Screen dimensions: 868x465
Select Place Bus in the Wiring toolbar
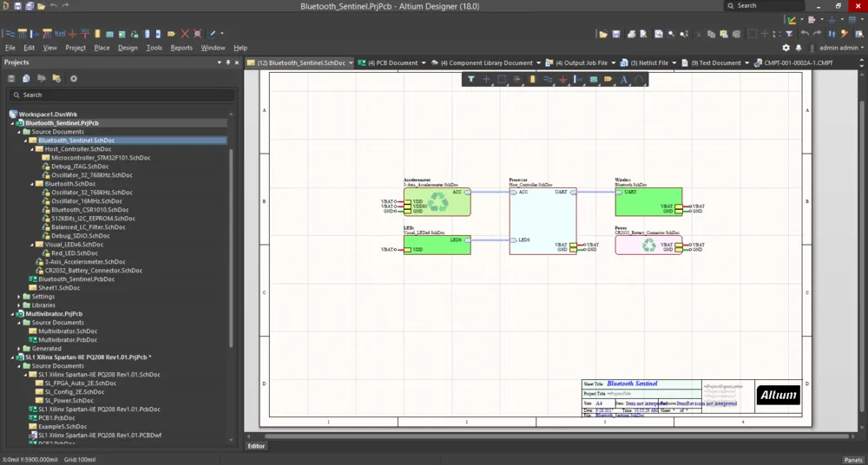coord(23,34)
